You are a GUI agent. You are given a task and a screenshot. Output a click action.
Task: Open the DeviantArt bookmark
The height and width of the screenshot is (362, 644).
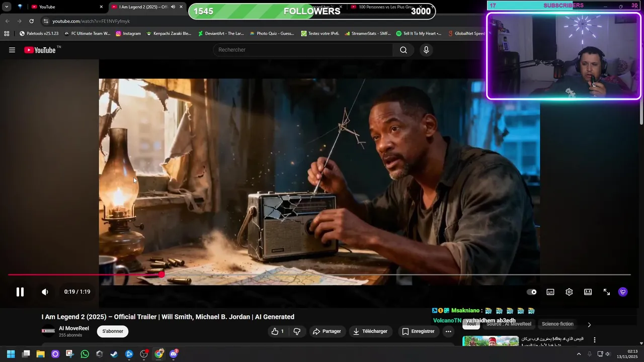pyautogui.click(x=221, y=34)
